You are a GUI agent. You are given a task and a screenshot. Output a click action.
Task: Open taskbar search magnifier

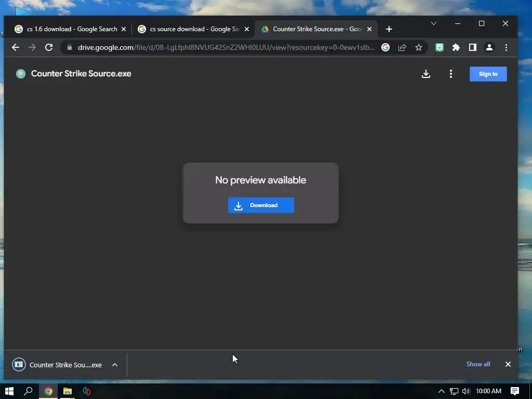click(29, 391)
